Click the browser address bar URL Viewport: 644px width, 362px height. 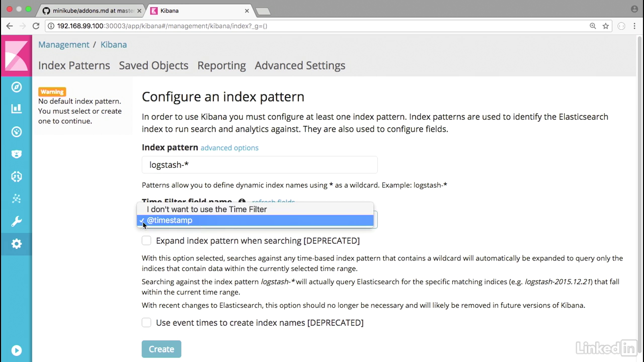pyautogui.click(x=162, y=26)
